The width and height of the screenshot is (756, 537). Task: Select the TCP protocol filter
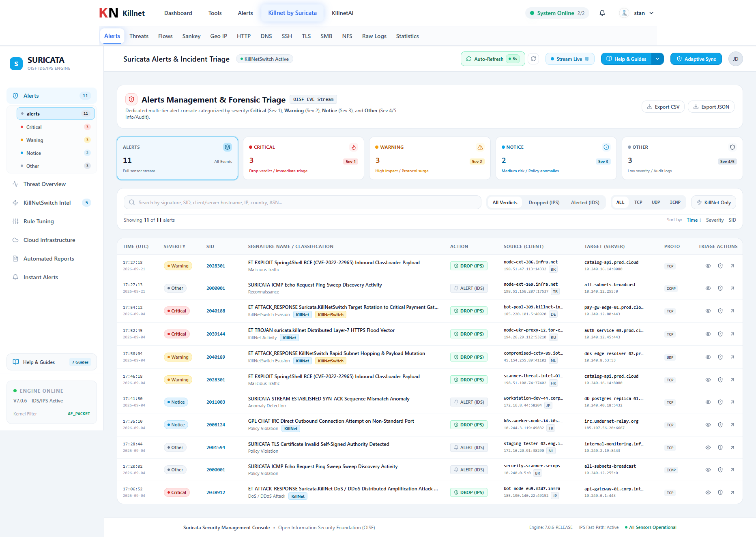(x=638, y=202)
